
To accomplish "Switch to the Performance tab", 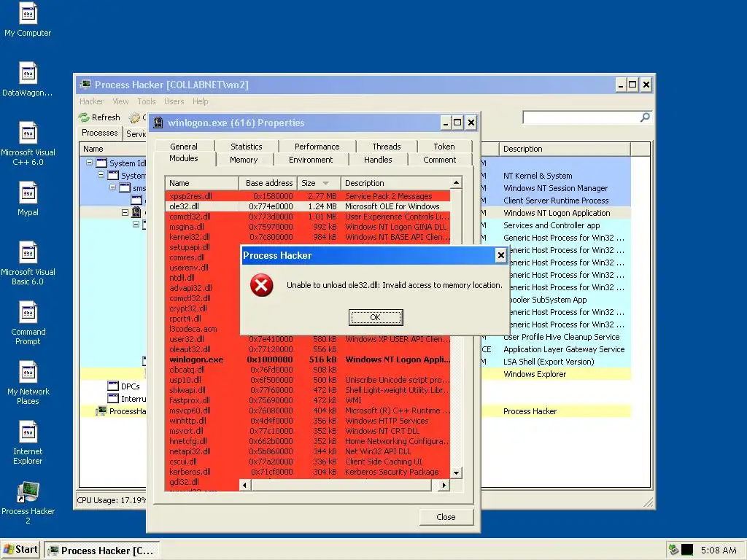I will click(x=317, y=146).
